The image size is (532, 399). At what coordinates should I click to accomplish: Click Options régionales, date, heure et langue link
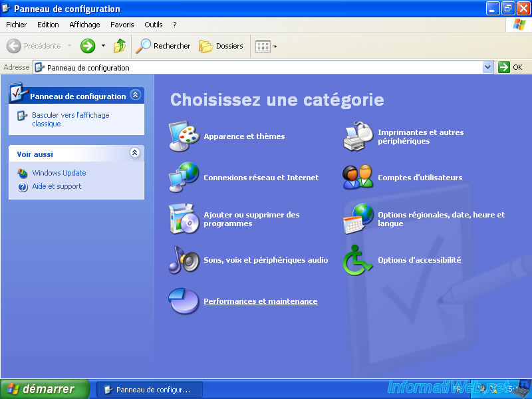(x=442, y=219)
